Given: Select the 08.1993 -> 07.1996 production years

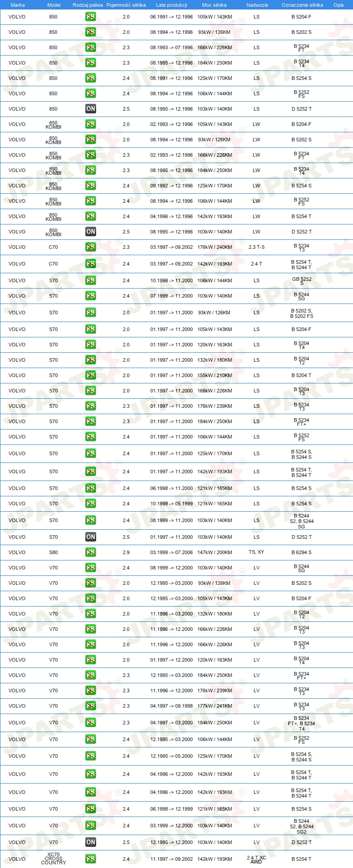Looking at the screenshot, I should click(x=172, y=47).
